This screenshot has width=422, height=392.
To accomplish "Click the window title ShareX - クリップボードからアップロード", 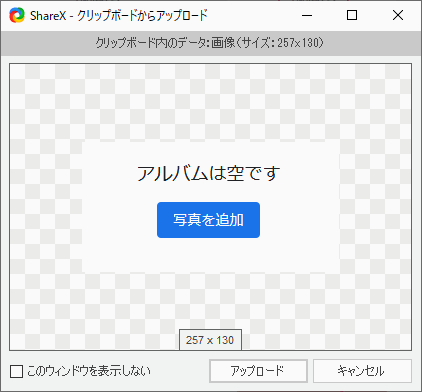I will pos(119,15).
